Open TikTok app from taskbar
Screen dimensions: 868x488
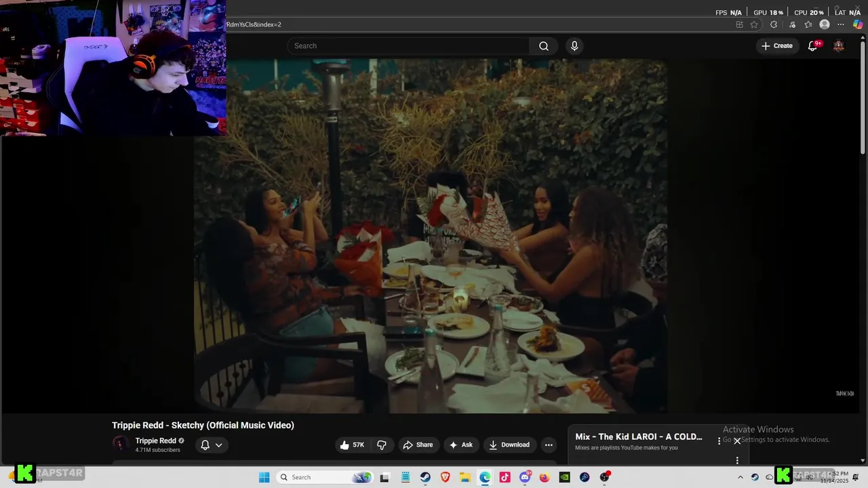505,477
